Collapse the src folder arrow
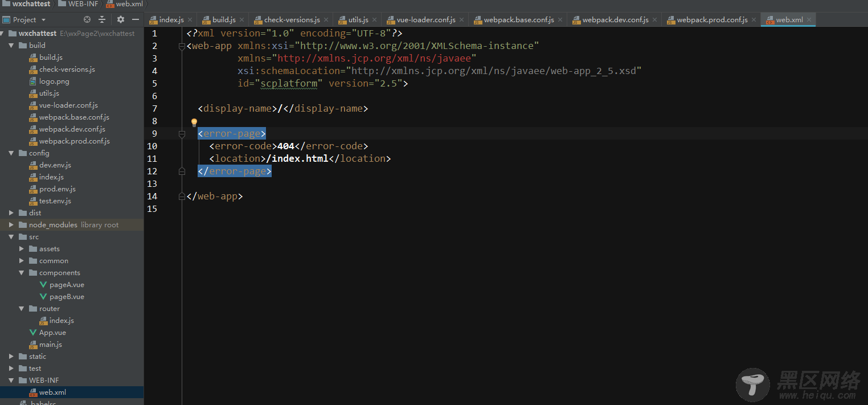This screenshot has height=405, width=868. coord(11,237)
